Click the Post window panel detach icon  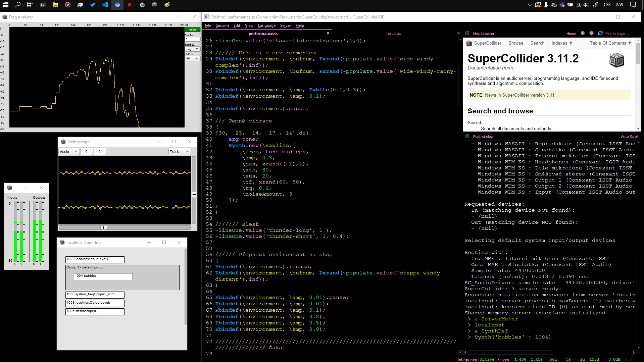pos(467,136)
